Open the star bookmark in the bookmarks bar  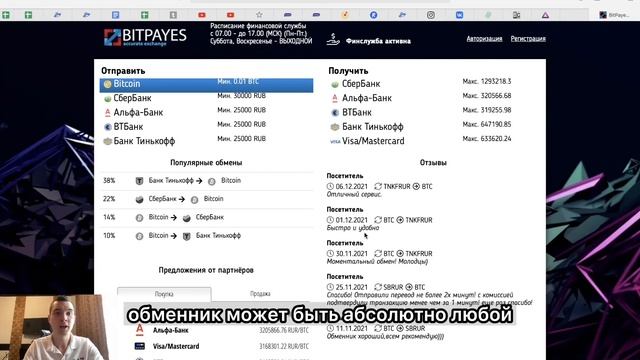(x=259, y=15)
